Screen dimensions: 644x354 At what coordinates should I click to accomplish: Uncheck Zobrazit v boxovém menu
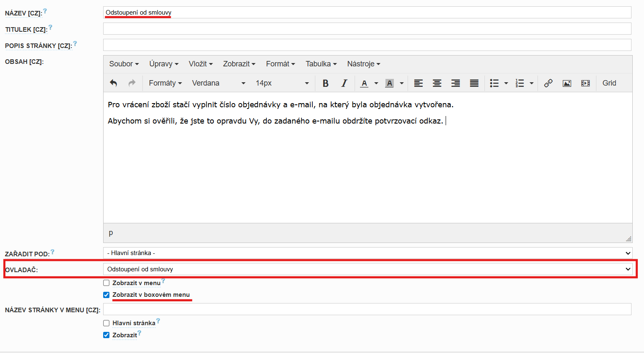[x=106, y=295]
